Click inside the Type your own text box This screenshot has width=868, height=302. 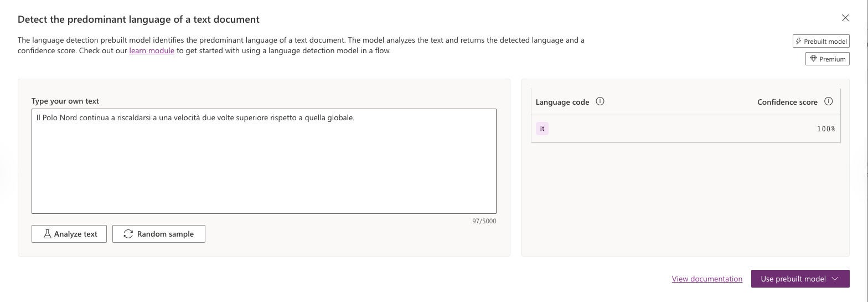(x=264, y=161)
